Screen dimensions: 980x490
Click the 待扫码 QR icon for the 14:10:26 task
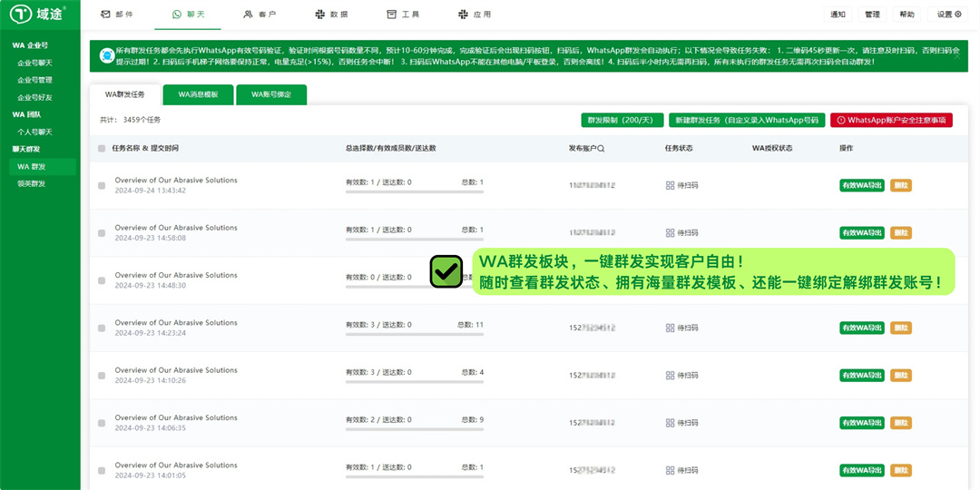coord(670,375)
